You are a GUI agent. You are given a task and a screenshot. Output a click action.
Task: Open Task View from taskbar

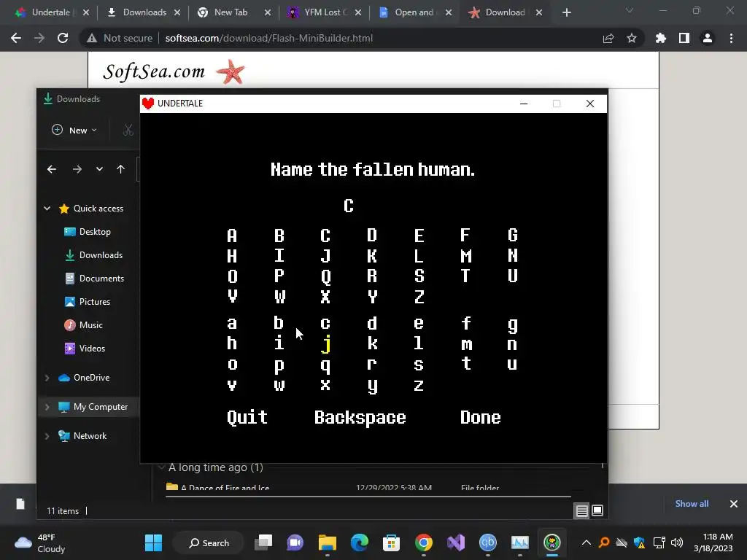(x=263, y=542)
